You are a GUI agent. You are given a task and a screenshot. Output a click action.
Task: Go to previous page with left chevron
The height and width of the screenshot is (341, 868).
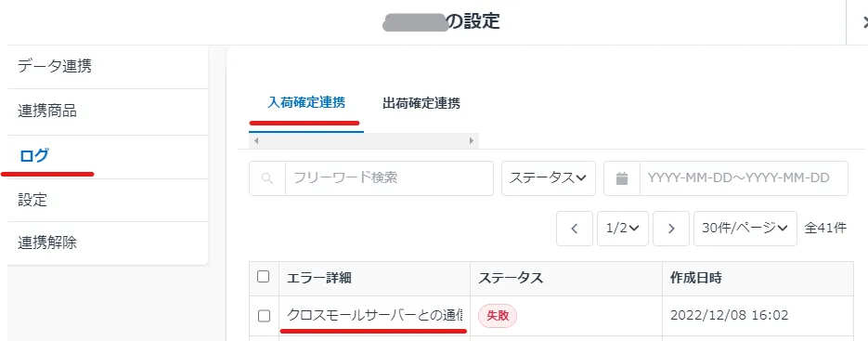[x=574, y=229]
